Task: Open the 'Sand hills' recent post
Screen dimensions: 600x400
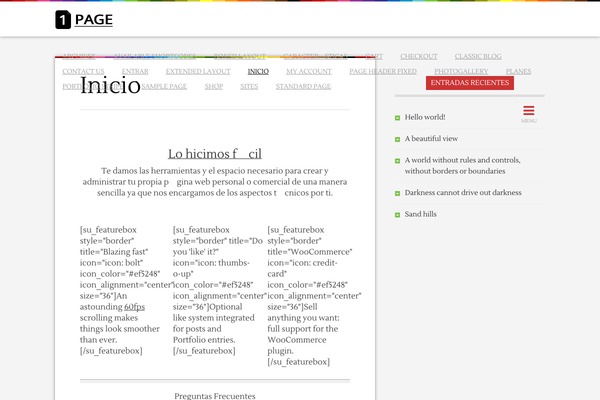Action: (x=421, y=214)
